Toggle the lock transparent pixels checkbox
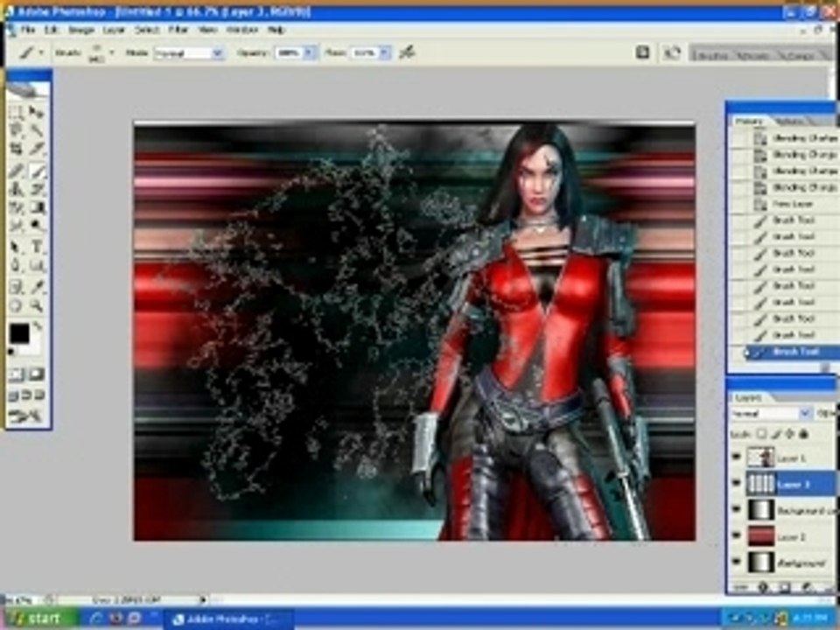Image resolution: width=840 pixels, height=630 pixels. point(762,434)
